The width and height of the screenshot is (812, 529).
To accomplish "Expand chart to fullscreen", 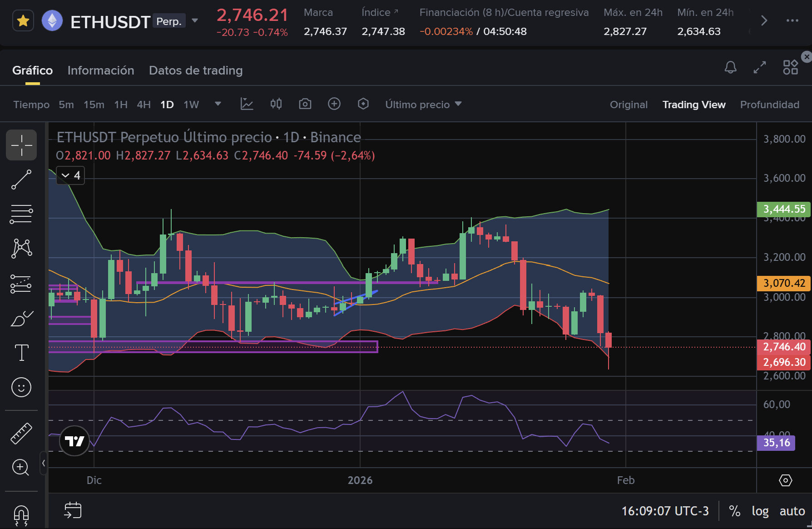I will 760,68.
